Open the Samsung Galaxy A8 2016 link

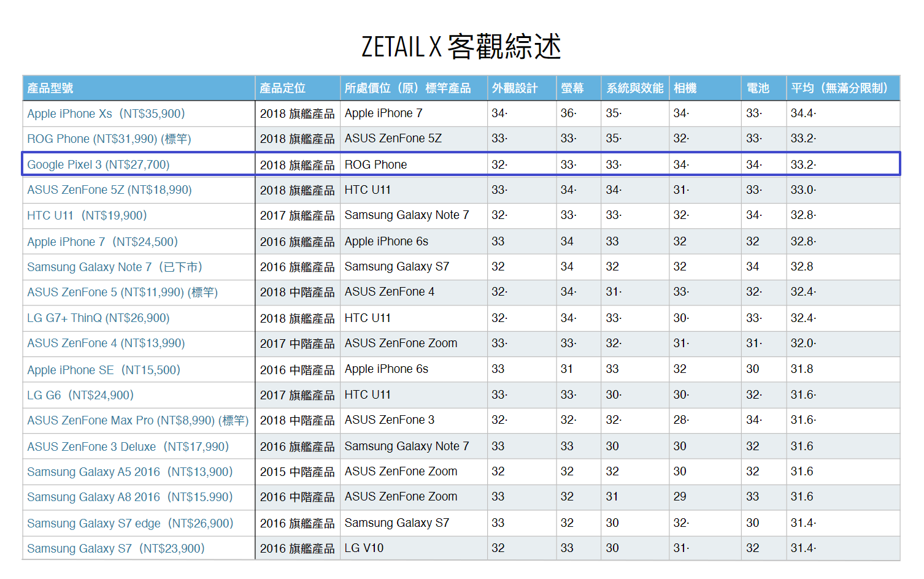(x=129, y=497)
